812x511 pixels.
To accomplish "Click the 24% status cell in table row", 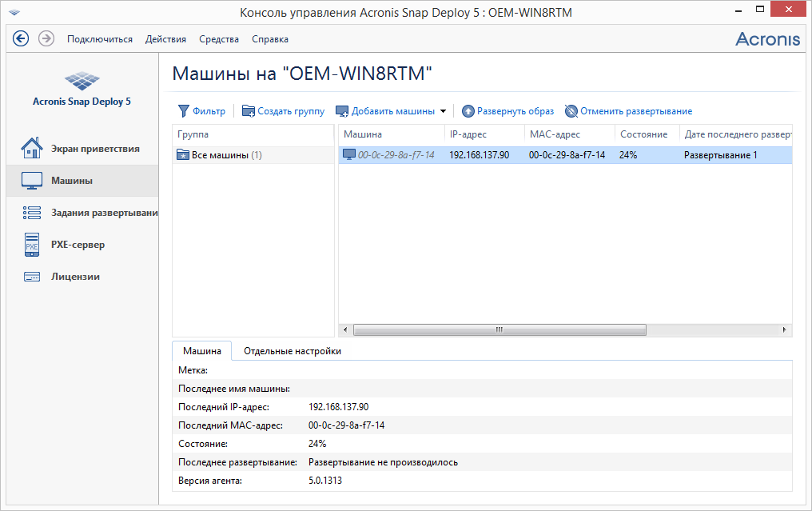I will 628,155.
